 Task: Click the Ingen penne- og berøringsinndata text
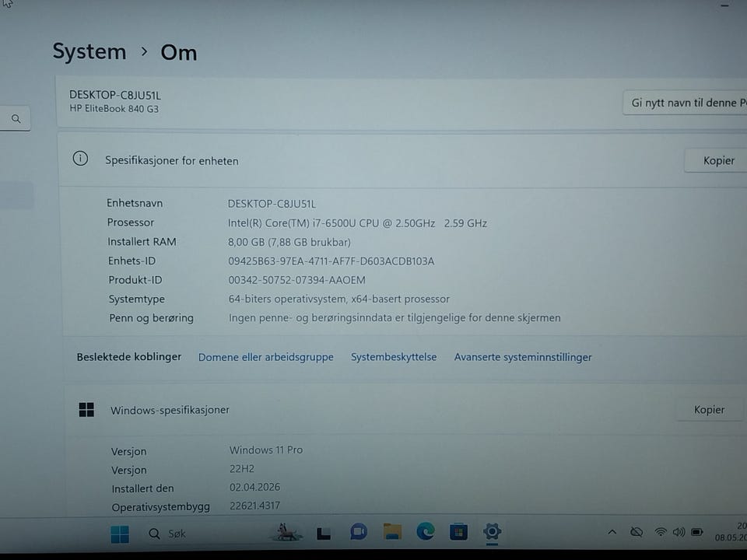click(x=395, y=318)
